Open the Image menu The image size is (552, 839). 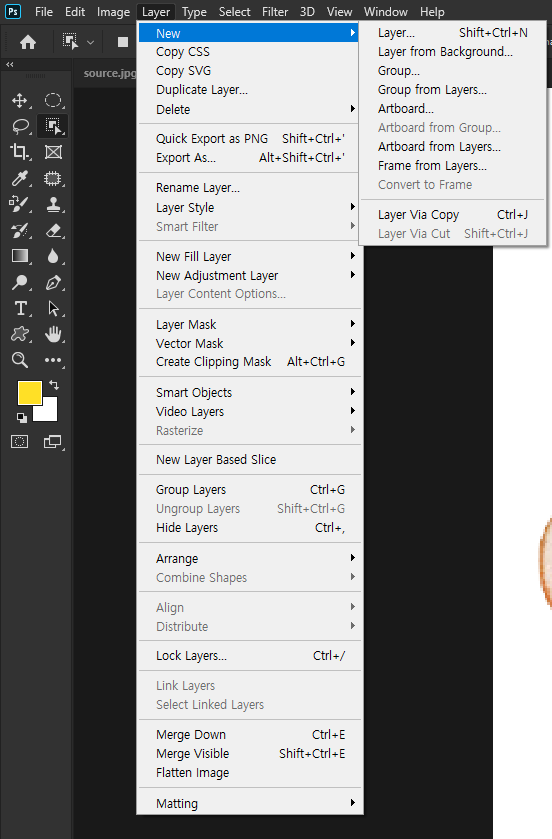point(113,12)
